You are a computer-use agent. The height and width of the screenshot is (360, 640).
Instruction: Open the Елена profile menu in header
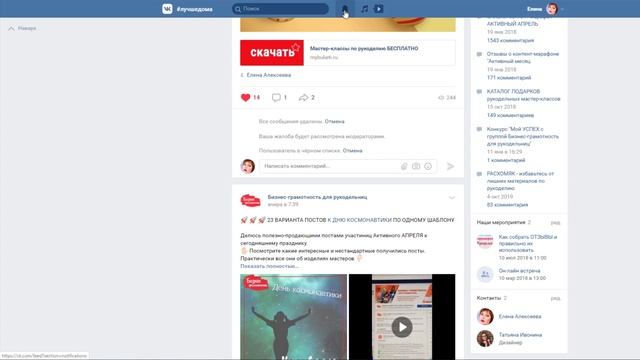(x=545, y=9)
